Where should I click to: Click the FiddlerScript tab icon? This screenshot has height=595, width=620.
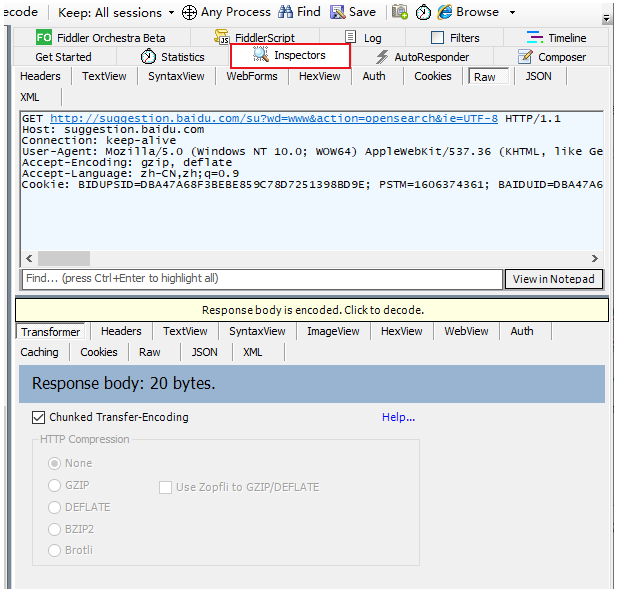point(221,37)
